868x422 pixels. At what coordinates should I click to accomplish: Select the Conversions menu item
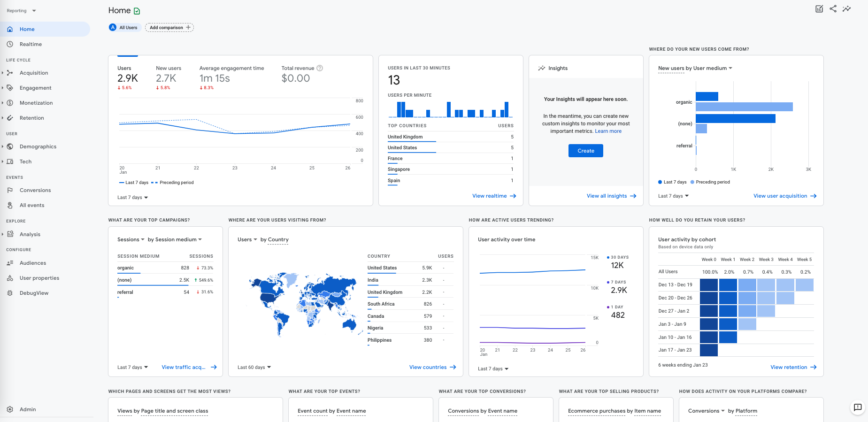click(x=35, y=190)
